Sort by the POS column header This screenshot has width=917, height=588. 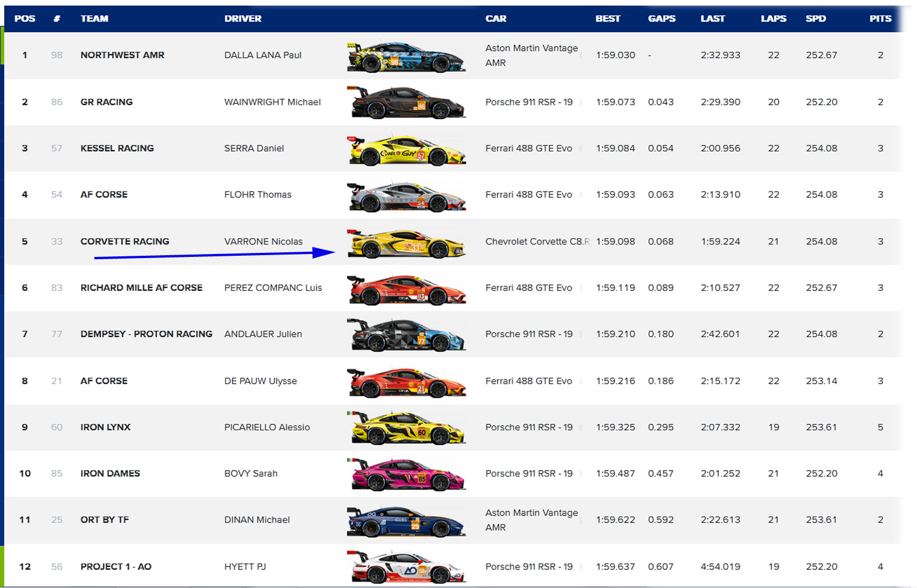coord(25,19)
